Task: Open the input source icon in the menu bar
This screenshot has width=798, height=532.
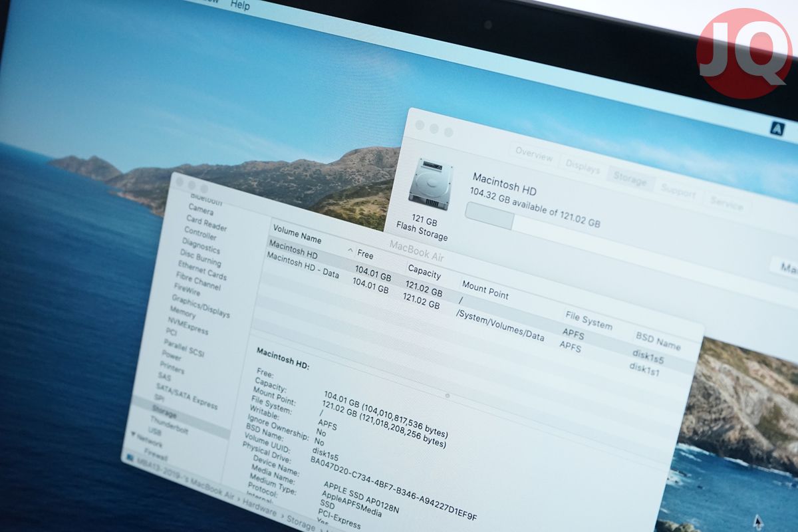Action: 777,129
